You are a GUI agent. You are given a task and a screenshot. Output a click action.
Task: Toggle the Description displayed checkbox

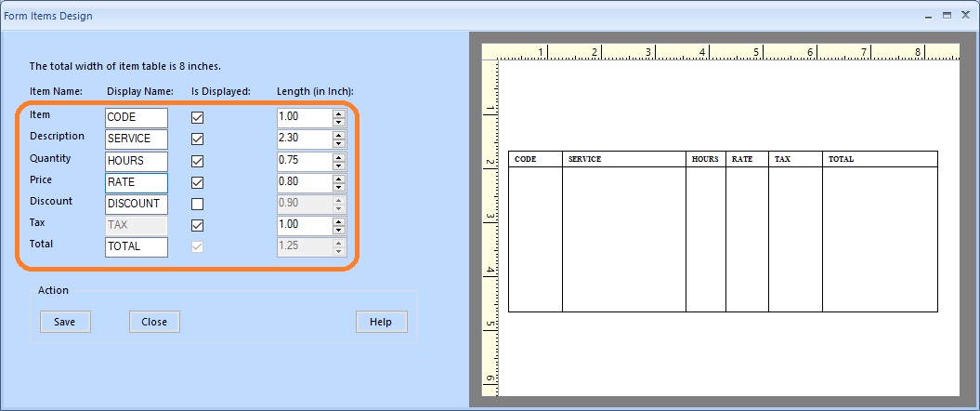tap(197, 139)
